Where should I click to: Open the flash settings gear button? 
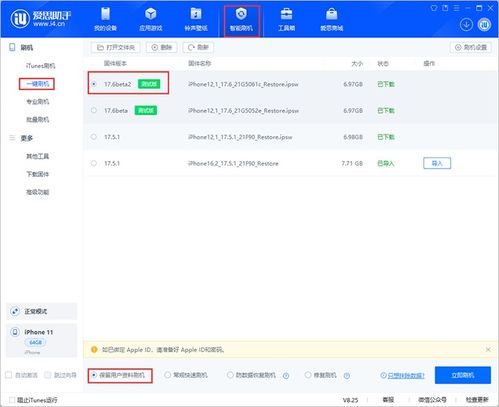[x=471, y=47]
